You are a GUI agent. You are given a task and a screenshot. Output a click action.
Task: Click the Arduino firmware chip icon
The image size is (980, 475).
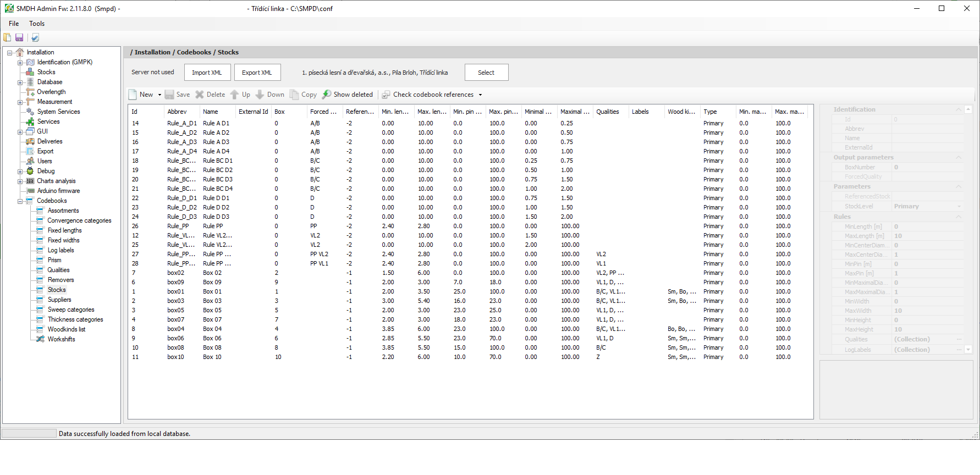coord(30,191)
